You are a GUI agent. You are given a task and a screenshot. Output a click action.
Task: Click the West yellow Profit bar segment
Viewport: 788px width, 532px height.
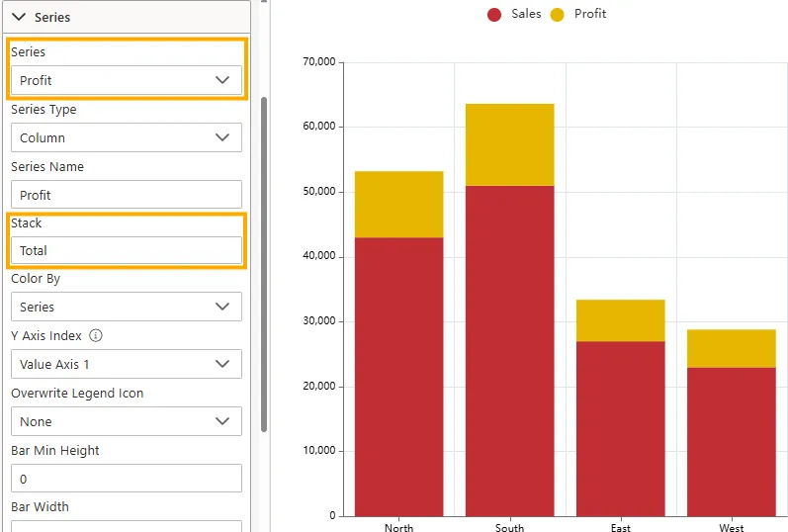(731, 348)
